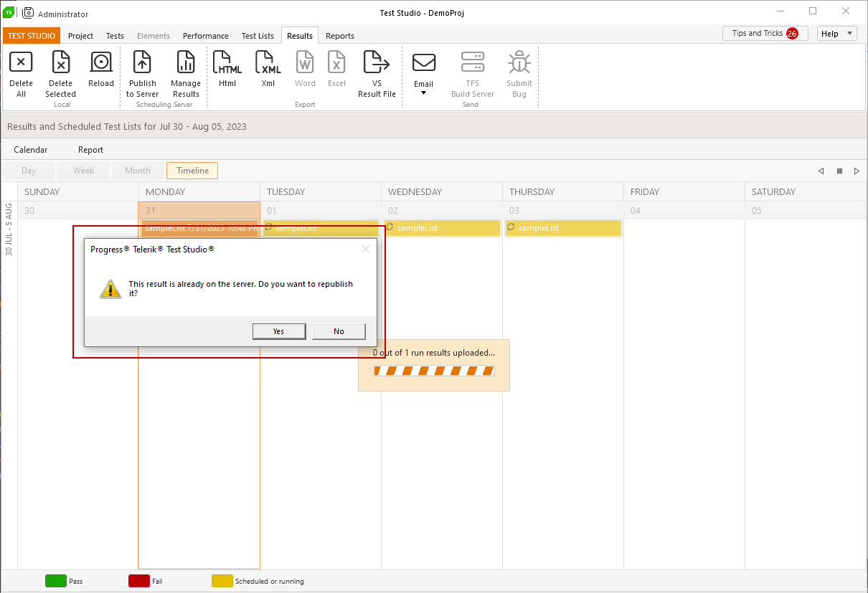Export results as XML
The image size is (868, 593).
coord(268,63)
